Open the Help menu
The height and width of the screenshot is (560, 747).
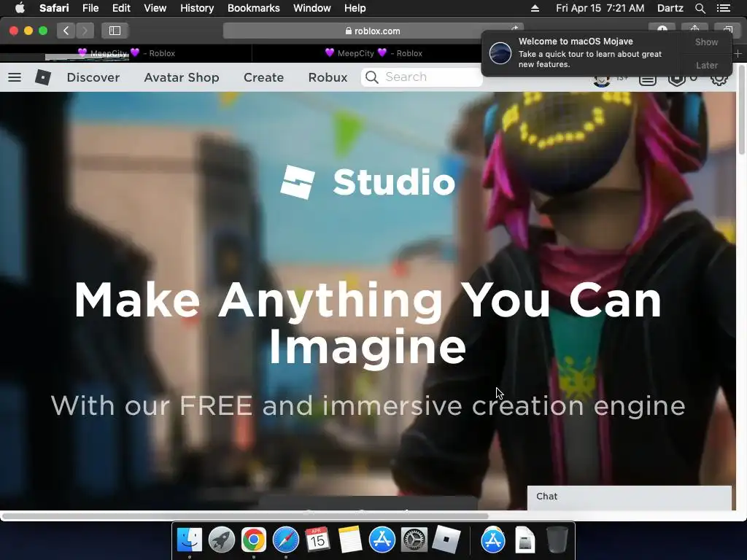[x=355, y=8]
